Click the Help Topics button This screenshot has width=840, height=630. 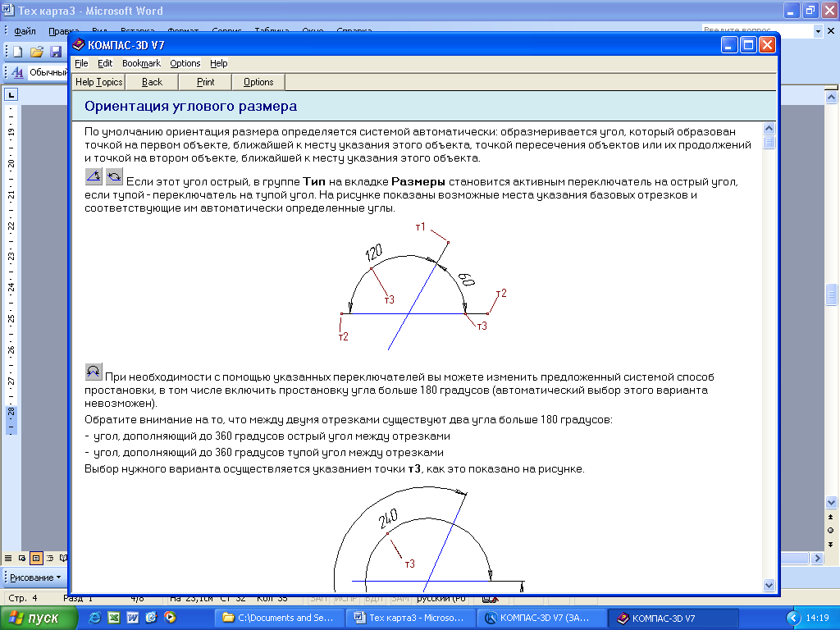click(98, 82)
